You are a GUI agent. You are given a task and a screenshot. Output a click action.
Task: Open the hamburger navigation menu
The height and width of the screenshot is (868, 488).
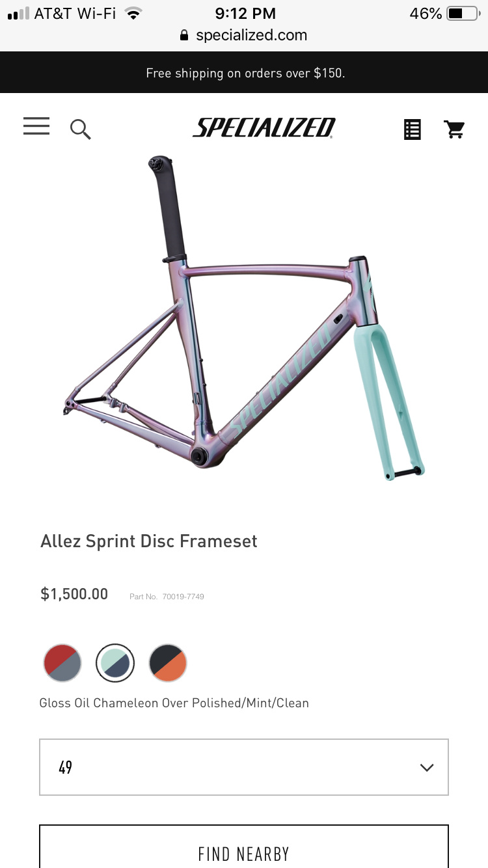tap(36, 126)
